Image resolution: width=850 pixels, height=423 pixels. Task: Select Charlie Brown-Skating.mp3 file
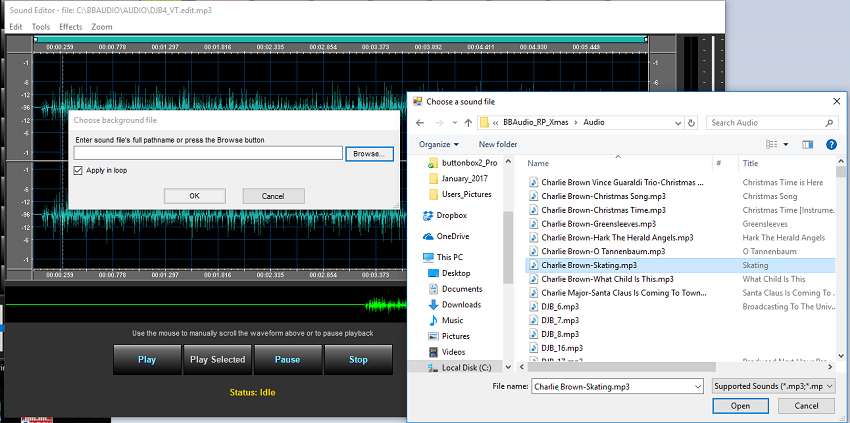coord(681,265)
